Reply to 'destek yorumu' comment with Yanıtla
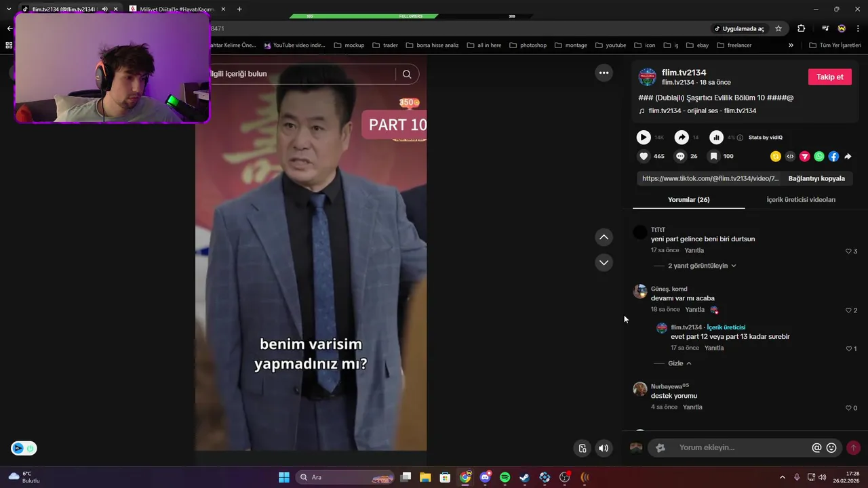 pyautogui.click(x=692, y=407)
